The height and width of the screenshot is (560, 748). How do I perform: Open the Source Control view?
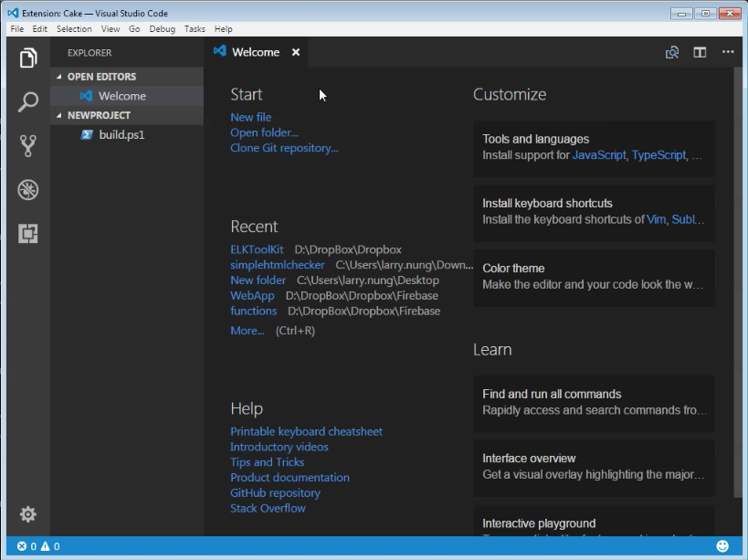coord(28,146)
